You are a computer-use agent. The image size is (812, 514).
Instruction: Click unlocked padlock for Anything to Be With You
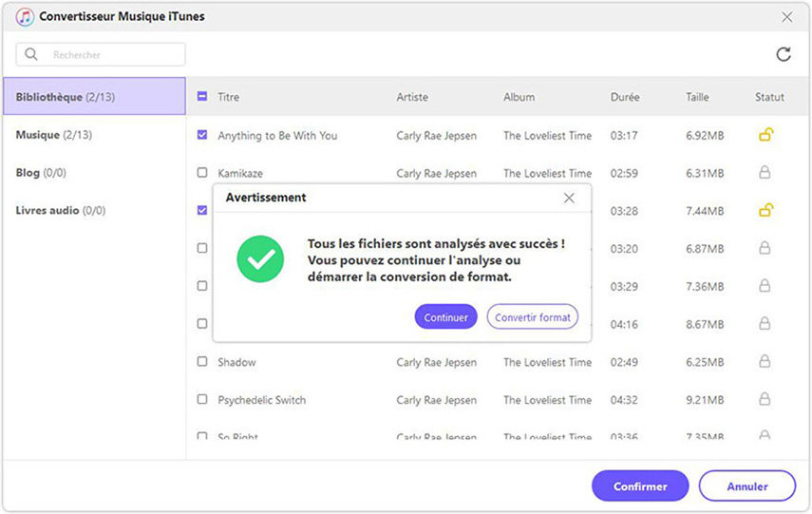pos(765,135)
